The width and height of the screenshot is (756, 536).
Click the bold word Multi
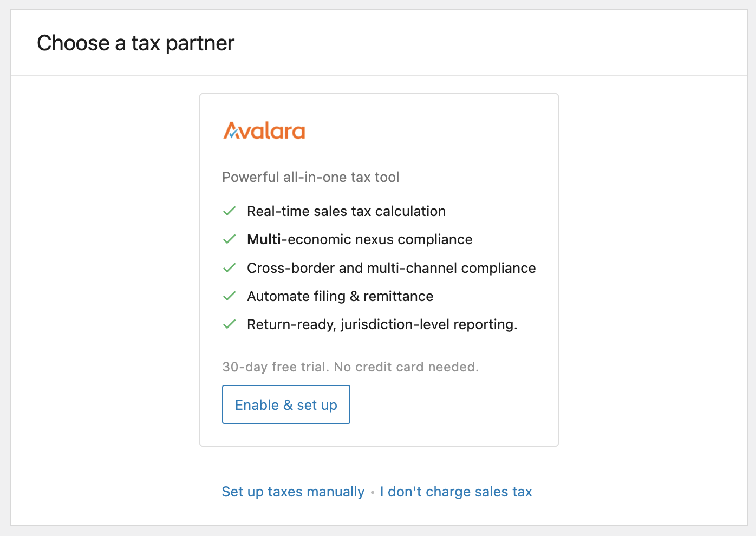264,239
